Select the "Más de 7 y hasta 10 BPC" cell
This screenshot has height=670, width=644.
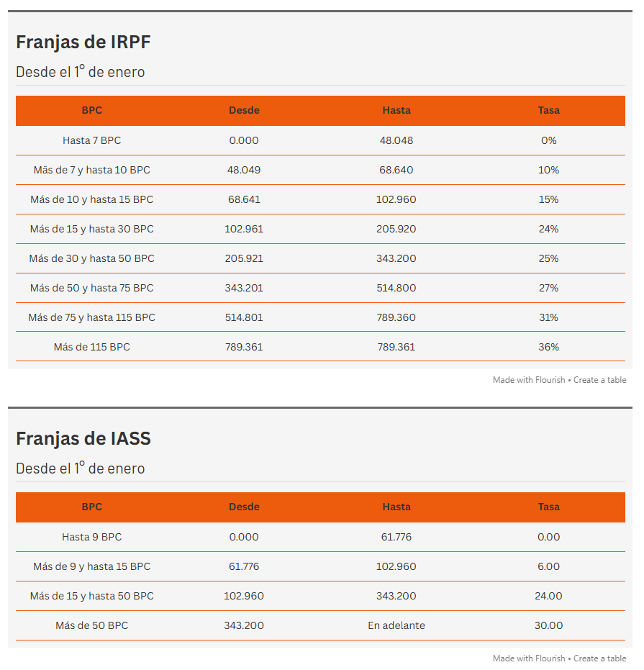(92, 171)
